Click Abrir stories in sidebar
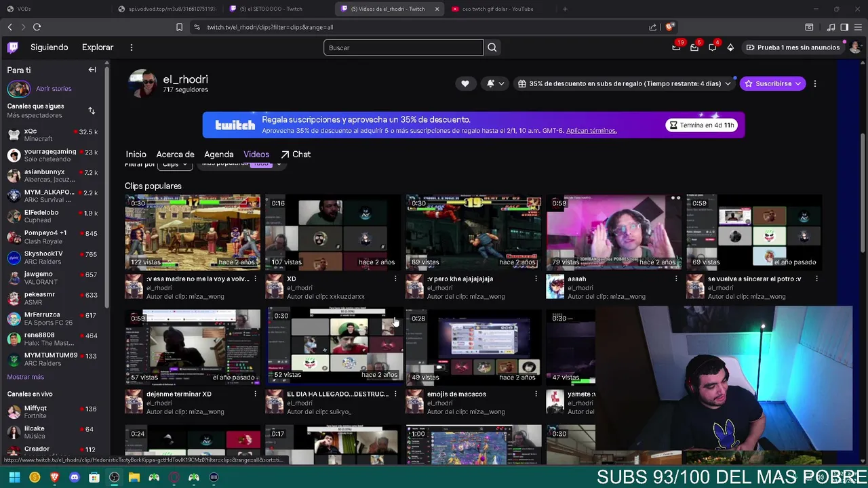 click(x=54, y=89)
